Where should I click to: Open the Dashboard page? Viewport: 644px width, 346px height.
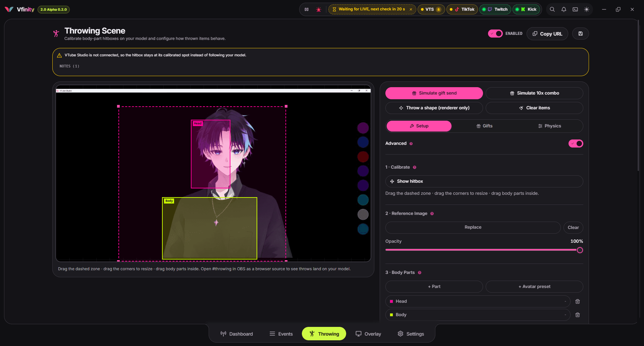pos(237,334)
